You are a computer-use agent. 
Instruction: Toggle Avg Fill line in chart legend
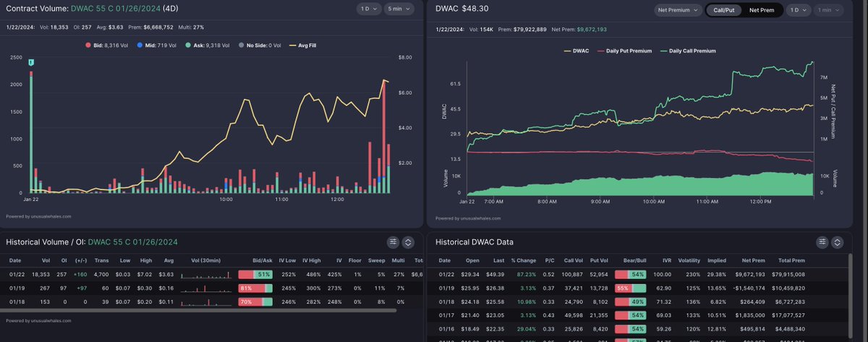click(x=302, y=46)
